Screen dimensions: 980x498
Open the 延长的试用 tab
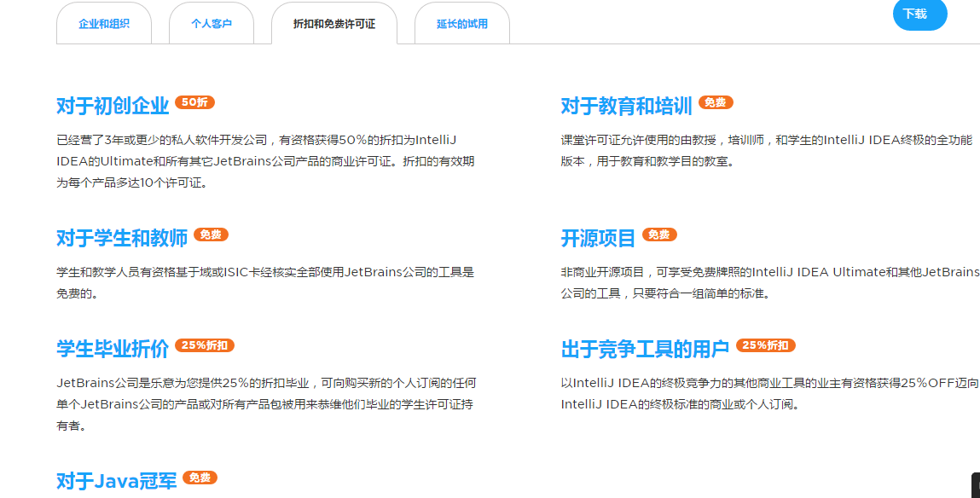pyautogui.click(x=461, y=23)
